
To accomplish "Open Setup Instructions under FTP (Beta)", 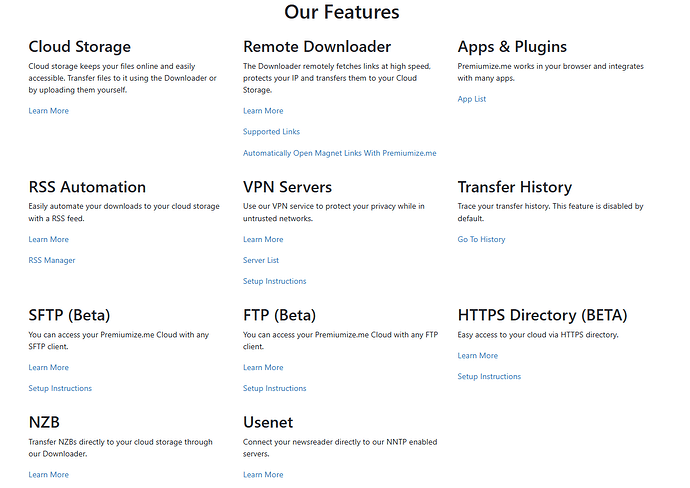I will [275, 389].
